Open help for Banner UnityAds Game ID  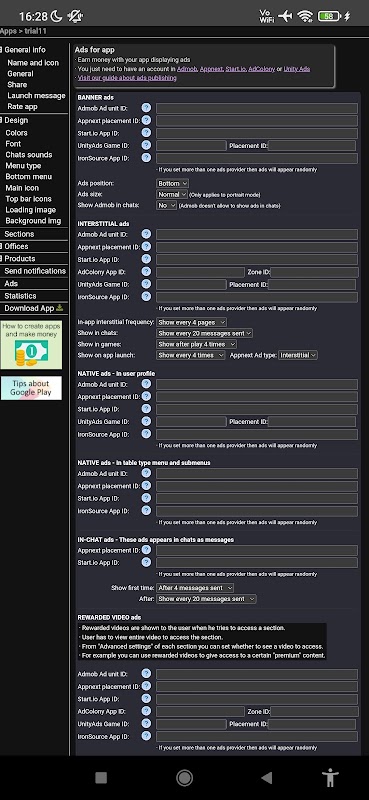point(146,145)
